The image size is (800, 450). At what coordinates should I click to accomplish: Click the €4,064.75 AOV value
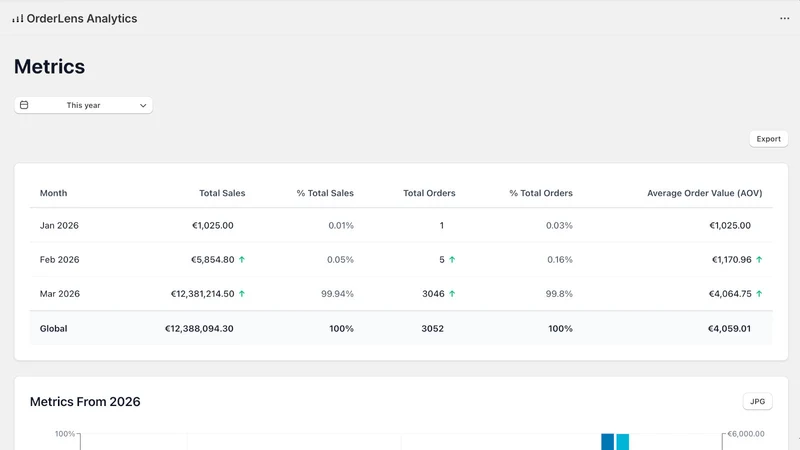pos(730,294)
